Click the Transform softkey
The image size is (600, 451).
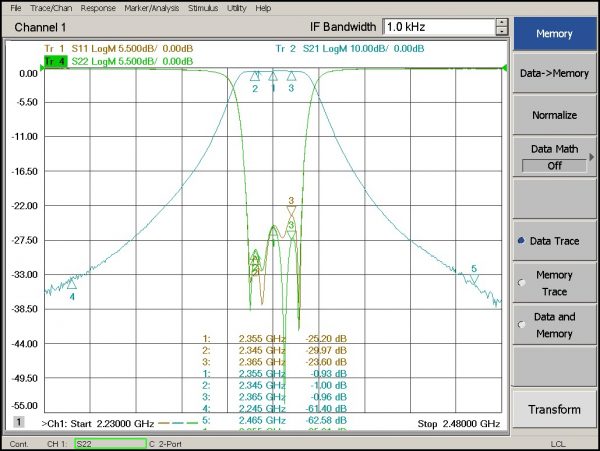point(554,410)
